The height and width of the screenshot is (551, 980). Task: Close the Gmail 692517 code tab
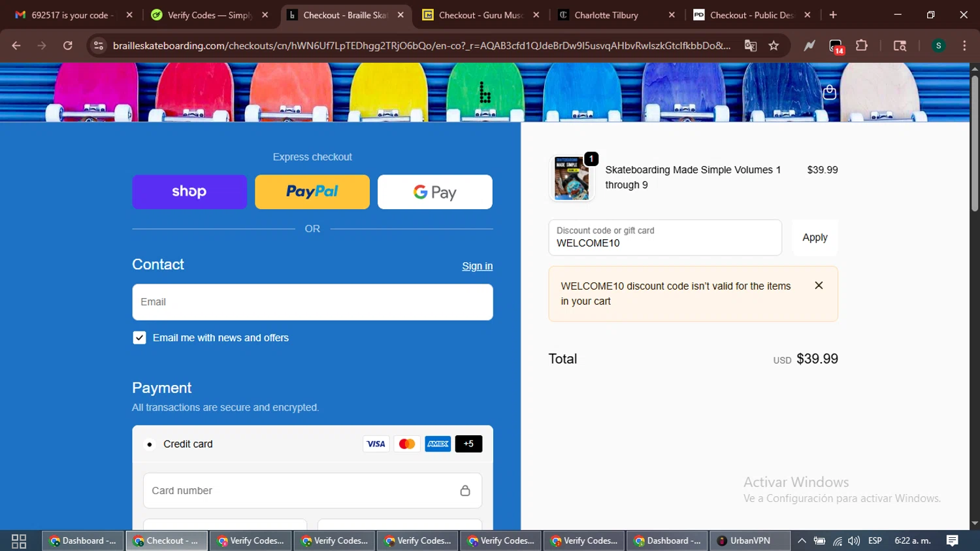pos(129,15)
